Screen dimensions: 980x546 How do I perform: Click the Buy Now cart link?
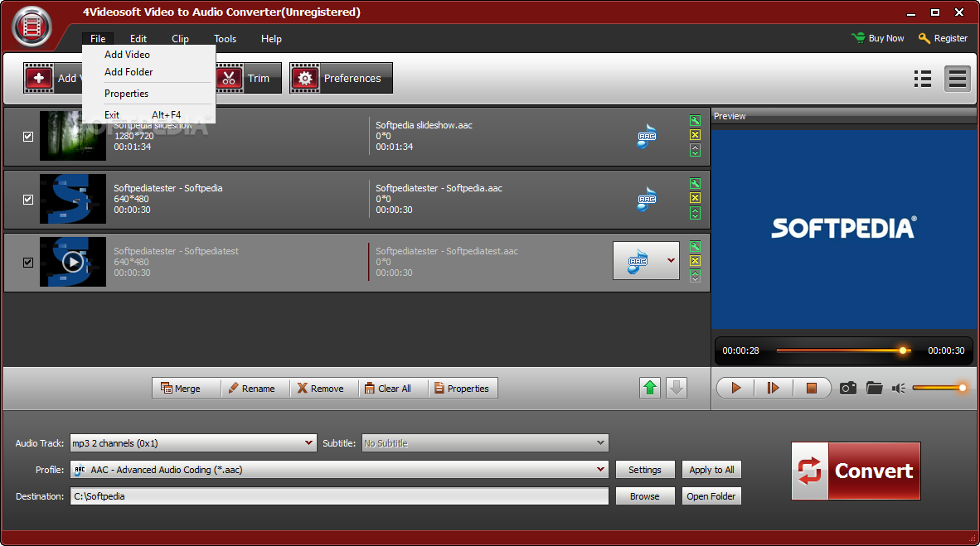(x=877, y=38)
